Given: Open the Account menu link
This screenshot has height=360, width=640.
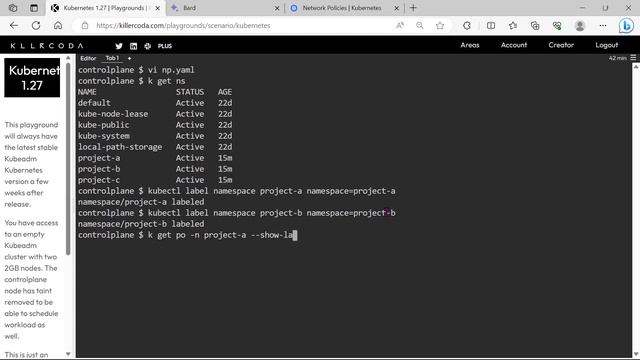Looking at the screenshot, I should [514, 45].
